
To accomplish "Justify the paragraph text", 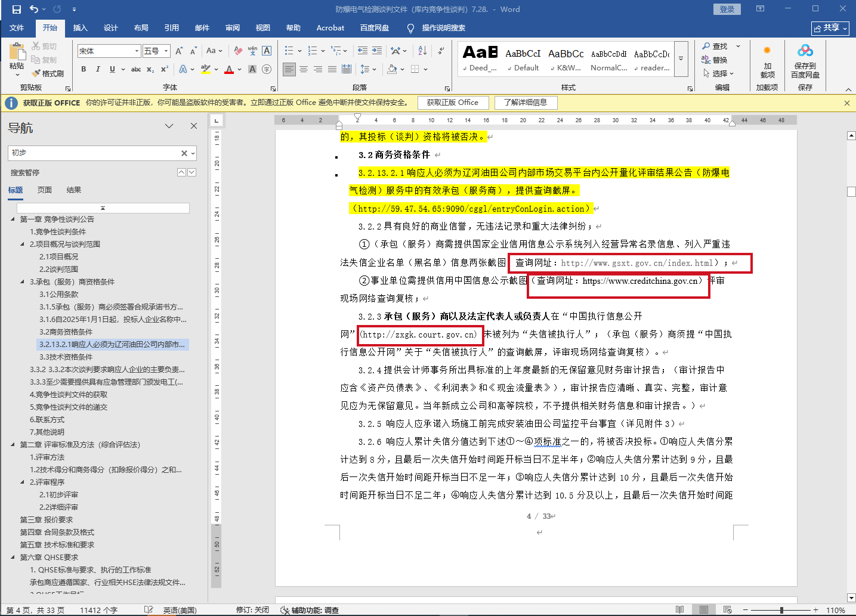I will click(332, 69).
